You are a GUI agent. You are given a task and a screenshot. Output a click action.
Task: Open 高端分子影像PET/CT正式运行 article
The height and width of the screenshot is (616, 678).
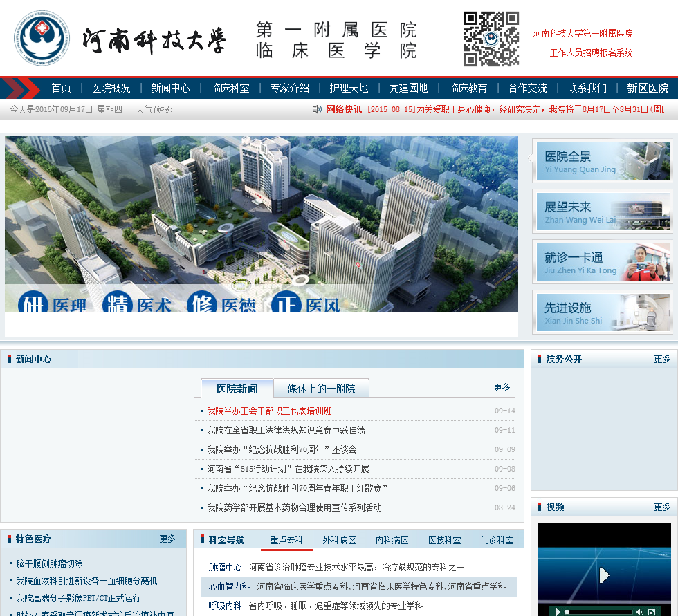(78, 598)
